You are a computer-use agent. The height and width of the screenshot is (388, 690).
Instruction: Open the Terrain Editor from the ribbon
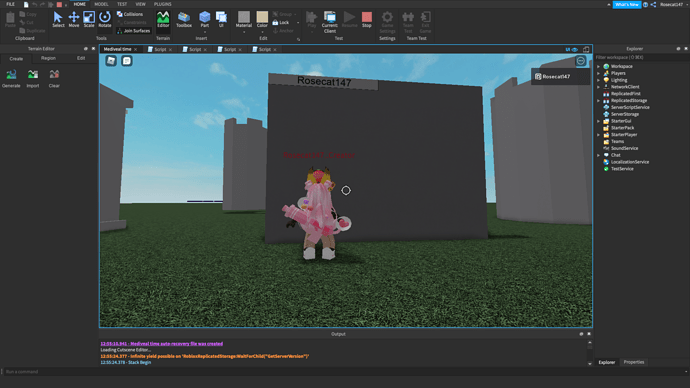click(x=163, y=19)
